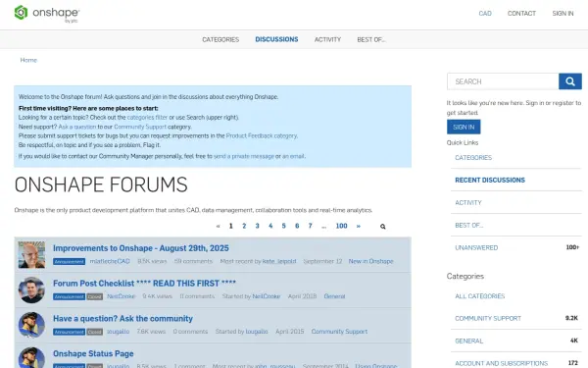Open RECENT DISCUSSIONS quick link
The width and height of the screenshot is (588, 368).
490,181
